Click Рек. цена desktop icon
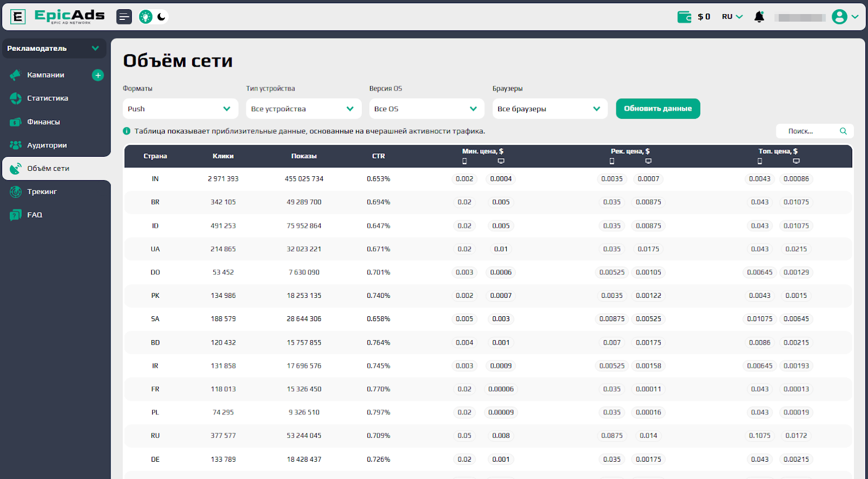This screenshot has width=868, height=479. click(x=648, y=161)
